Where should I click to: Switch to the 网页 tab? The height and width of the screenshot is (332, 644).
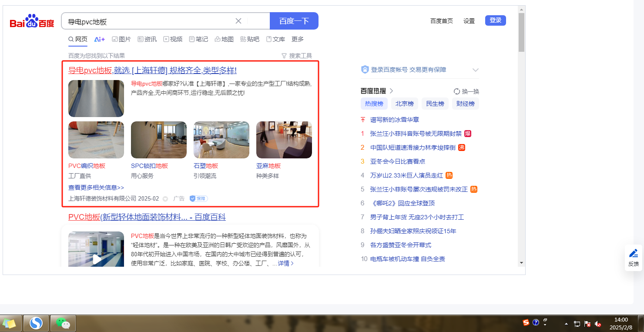78,39
